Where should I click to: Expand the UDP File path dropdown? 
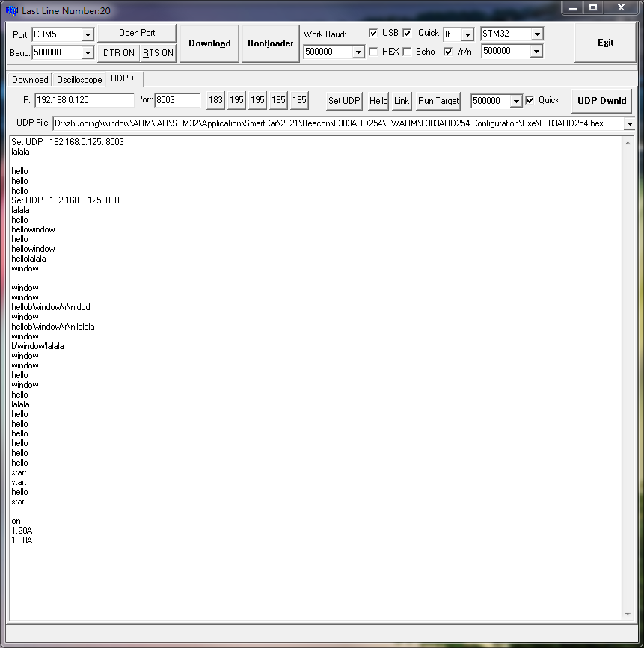point(630,123)
